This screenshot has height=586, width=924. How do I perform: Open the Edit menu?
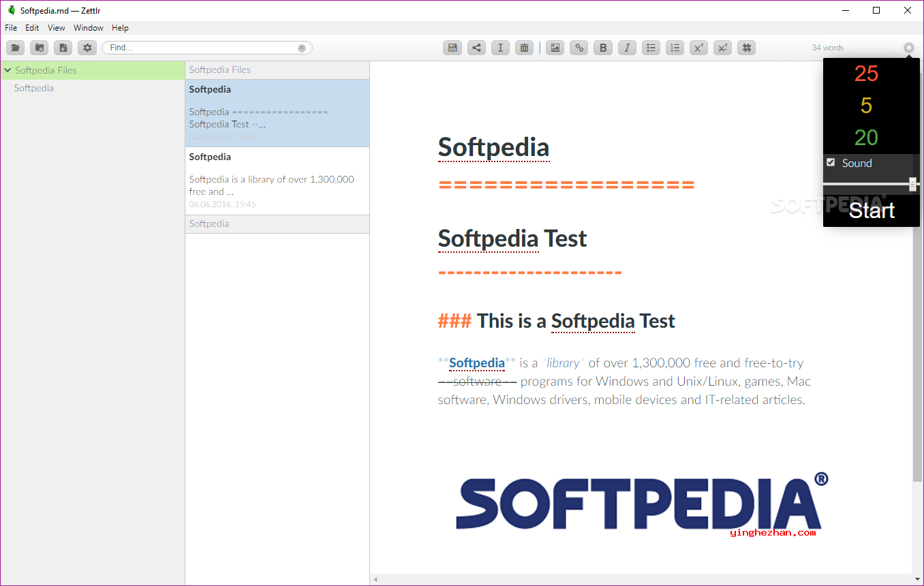coord(32,28)
